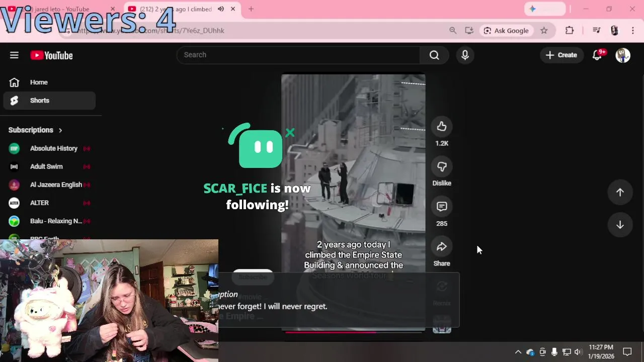The height and width of the screenshot is (362, 644).
Task: Share the Short via arrow icon
Action: (x=442, y=247)
